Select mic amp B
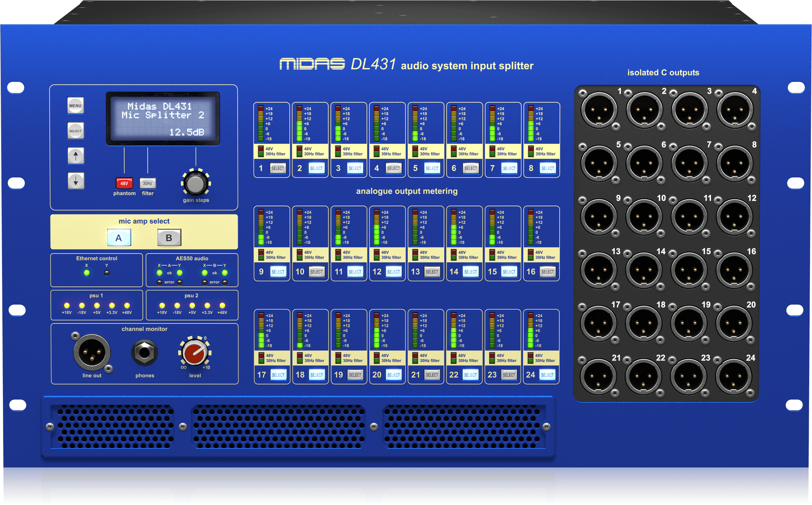The height and width of the screenshot is (505, 812). pyautogui.click(x=169, y=238)
